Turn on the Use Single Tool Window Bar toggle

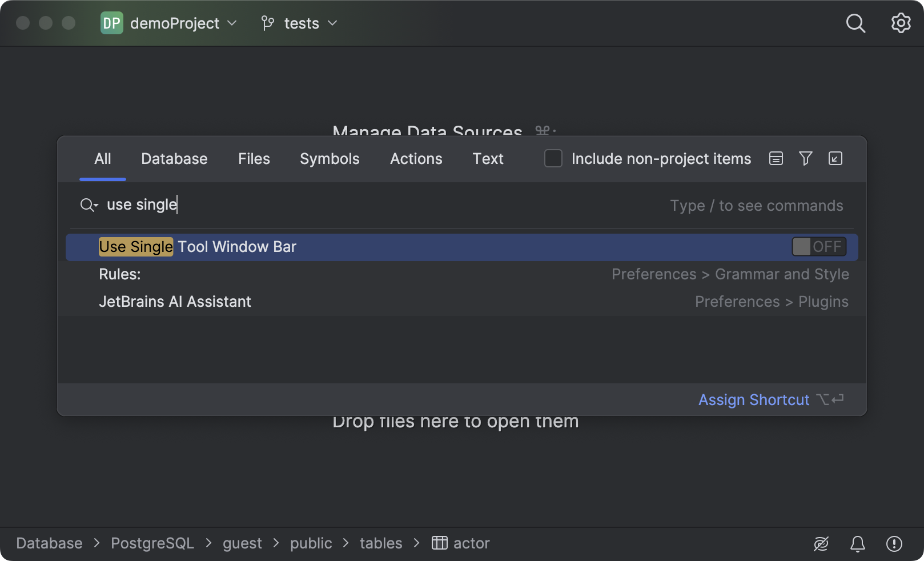click(818, 246)
